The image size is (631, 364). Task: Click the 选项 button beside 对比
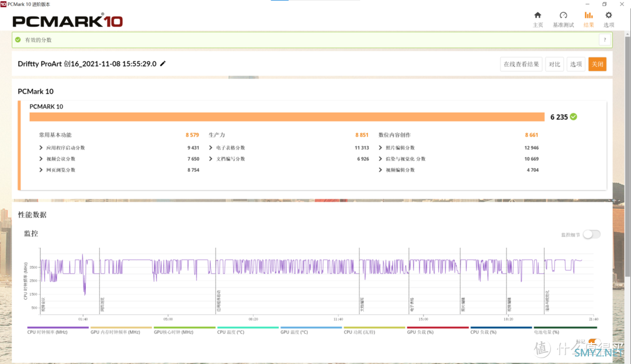(576, 64)
